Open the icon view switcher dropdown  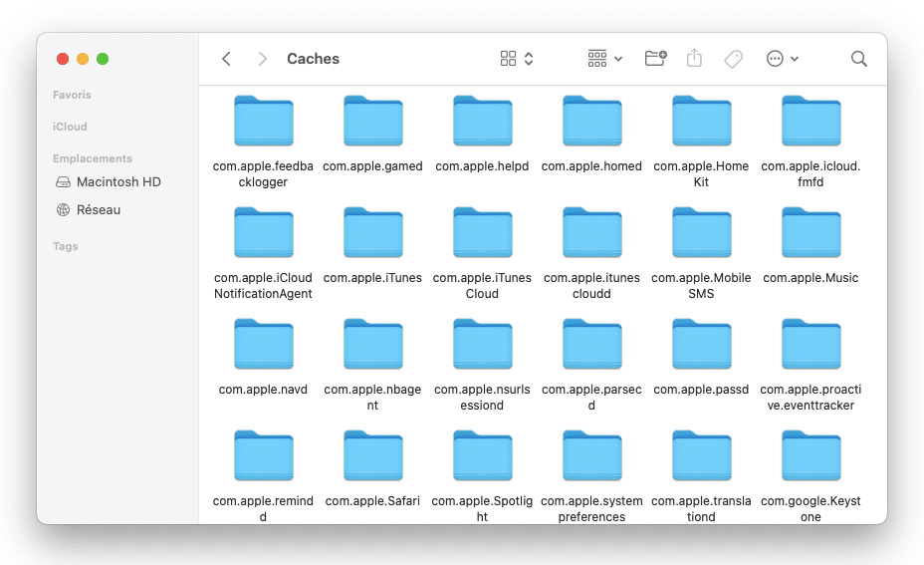click(517, 59)
